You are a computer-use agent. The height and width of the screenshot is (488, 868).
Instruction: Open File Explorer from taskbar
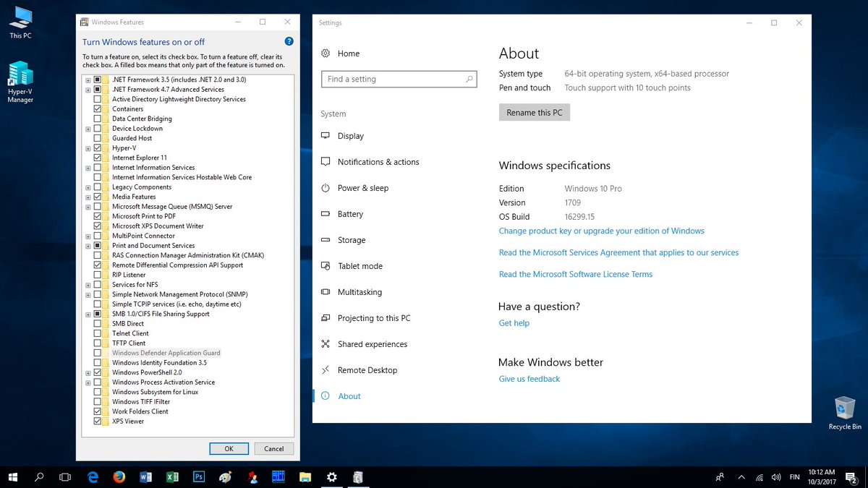305,477
